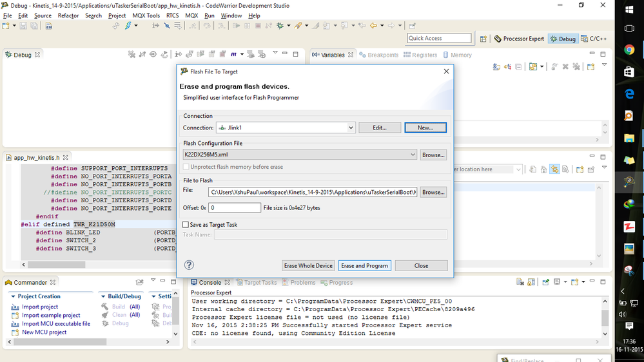Viewport: 644px width, 362px height.
Task: Click Commander view external link icon
Action: (x=140, y=282)
